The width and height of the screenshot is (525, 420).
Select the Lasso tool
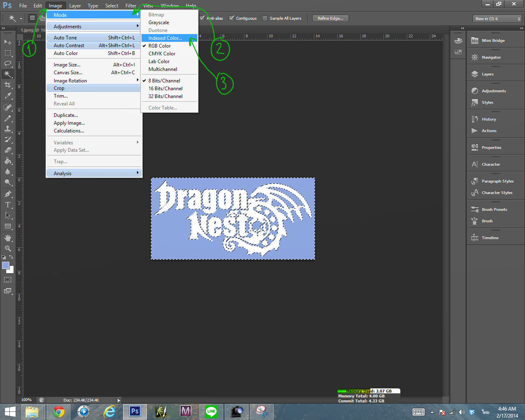(8, 63)
